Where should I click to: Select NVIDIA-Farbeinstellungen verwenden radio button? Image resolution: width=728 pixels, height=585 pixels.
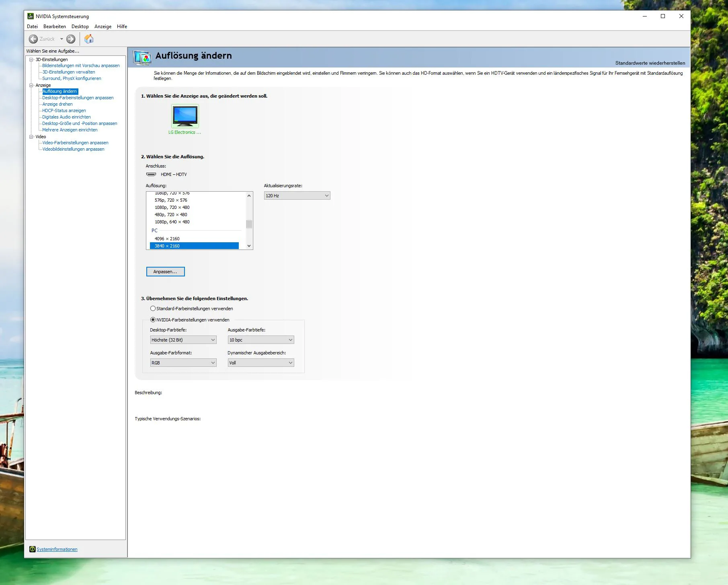153,320
